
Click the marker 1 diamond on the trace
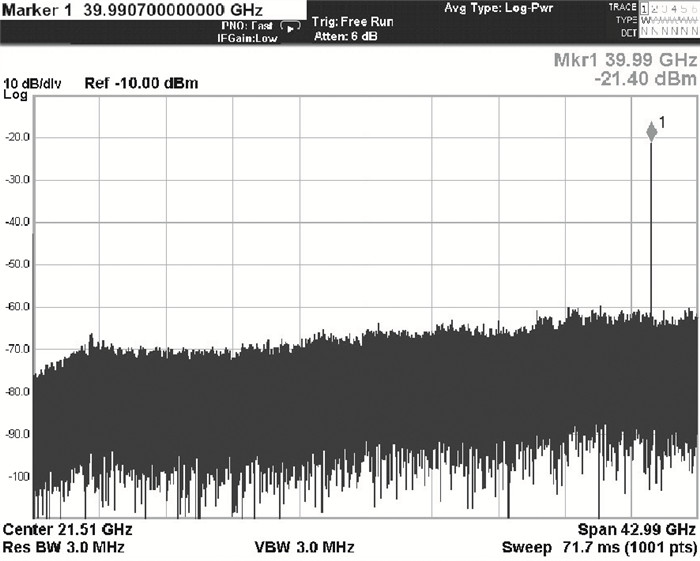point(651,131)
